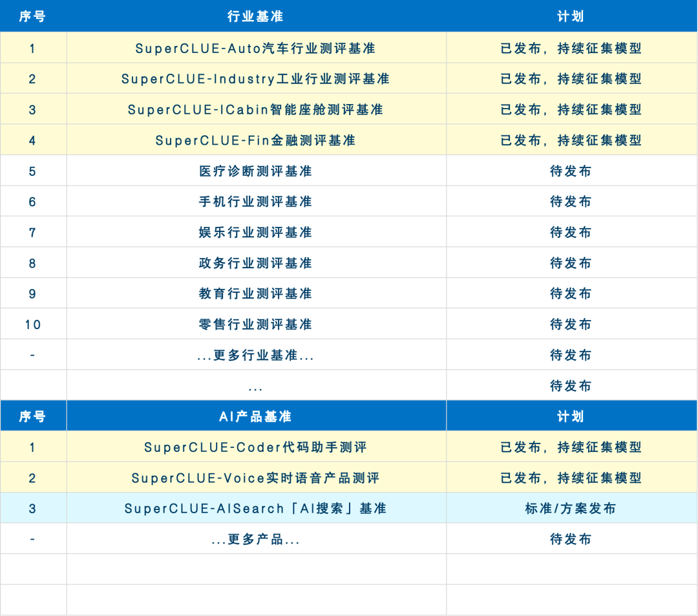Click 待发布 in the 零售行业测评基准 row
The height and width of the screenshot is (616, 698).
coord(571,324)
